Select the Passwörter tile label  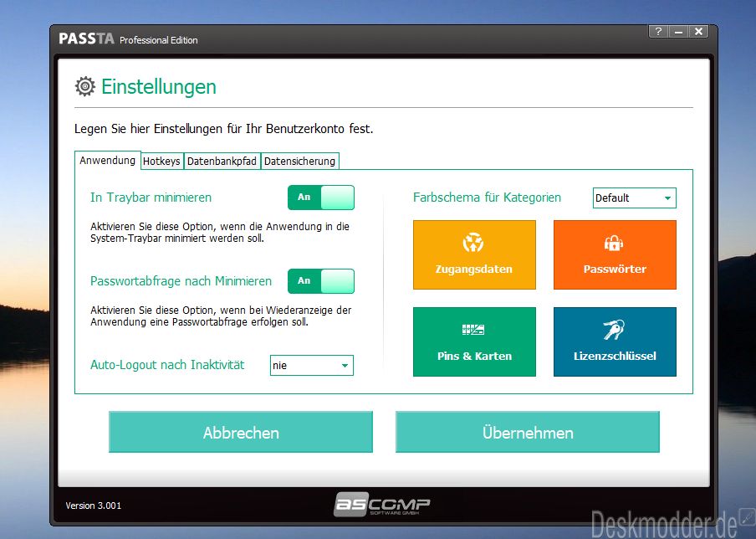[615, 269]
